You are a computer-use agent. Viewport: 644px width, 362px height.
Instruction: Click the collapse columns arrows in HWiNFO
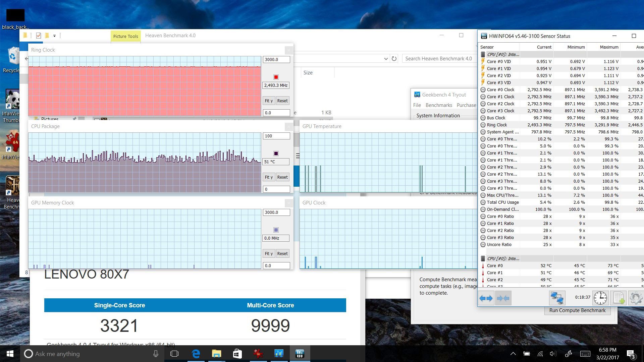point(503,298)
